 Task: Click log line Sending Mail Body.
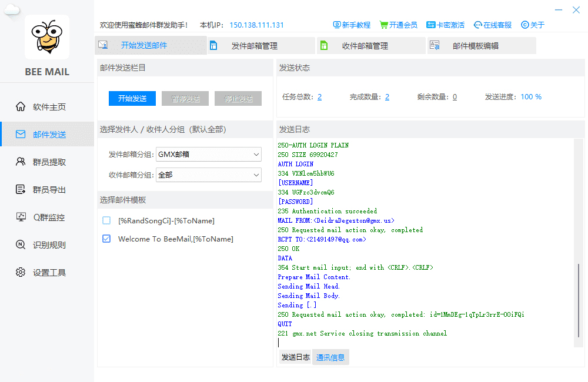tap(309, 296)
